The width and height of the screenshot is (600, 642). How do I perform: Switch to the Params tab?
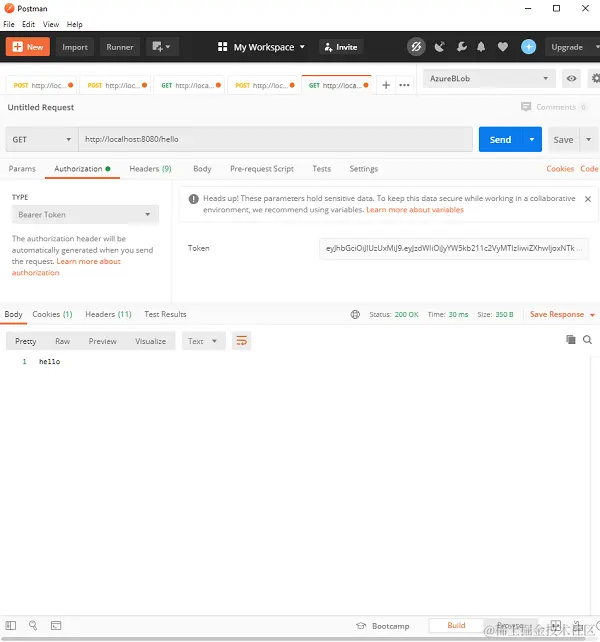coord(22,169)
